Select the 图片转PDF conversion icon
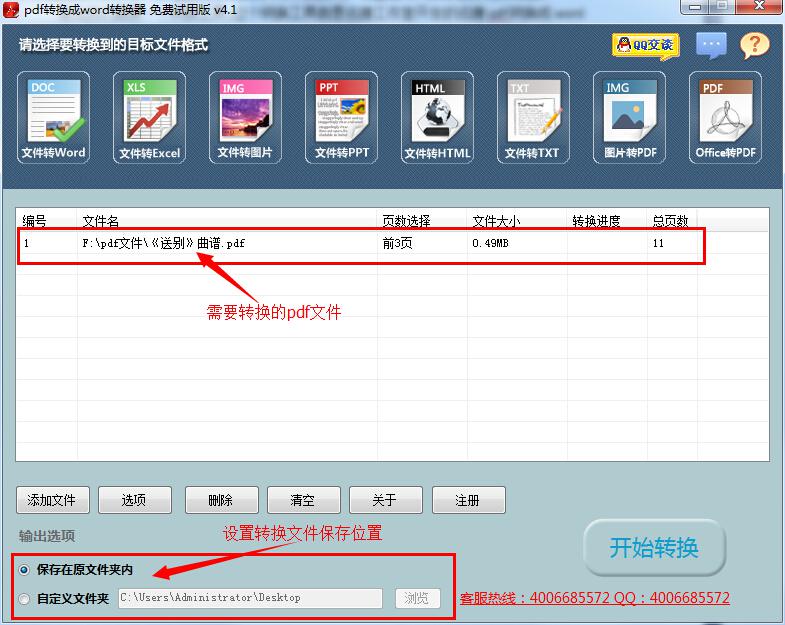The image size is (785, 625). (629, 117)
